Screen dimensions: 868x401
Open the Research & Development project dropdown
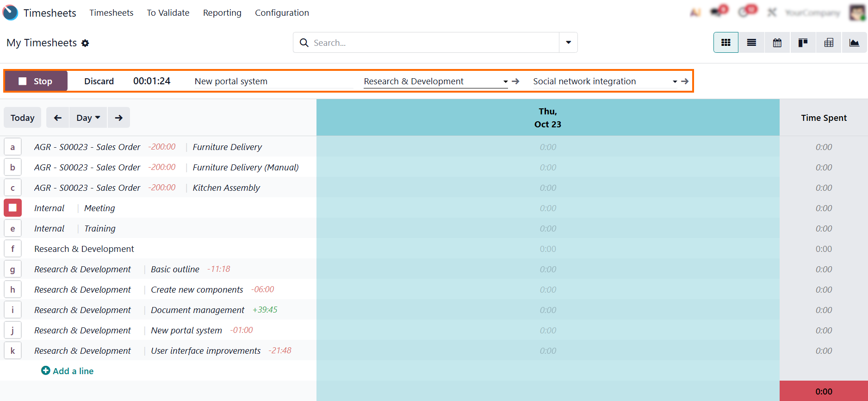pyautogui.click(x=505, y=81)
